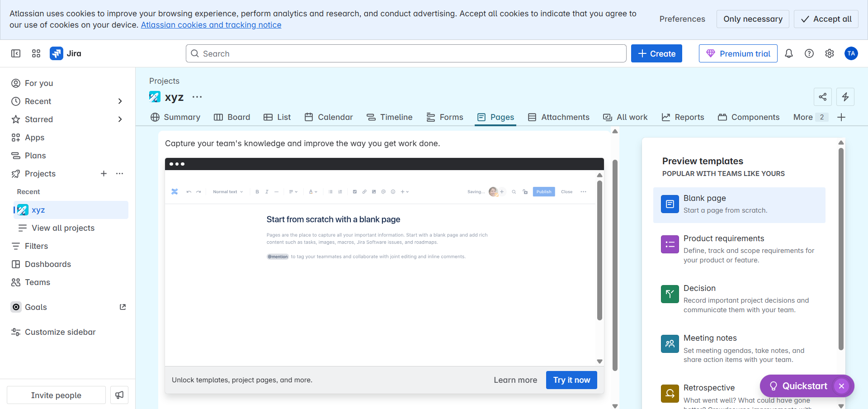Open Atlassian cookies and tracking notice
This screenshot has width=868, height=409.
(211, 25)
